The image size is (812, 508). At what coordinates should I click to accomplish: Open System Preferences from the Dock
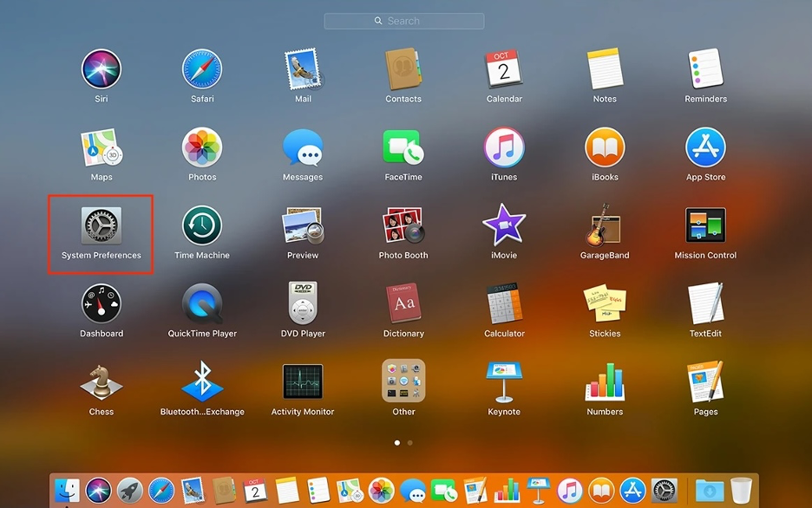664,491
